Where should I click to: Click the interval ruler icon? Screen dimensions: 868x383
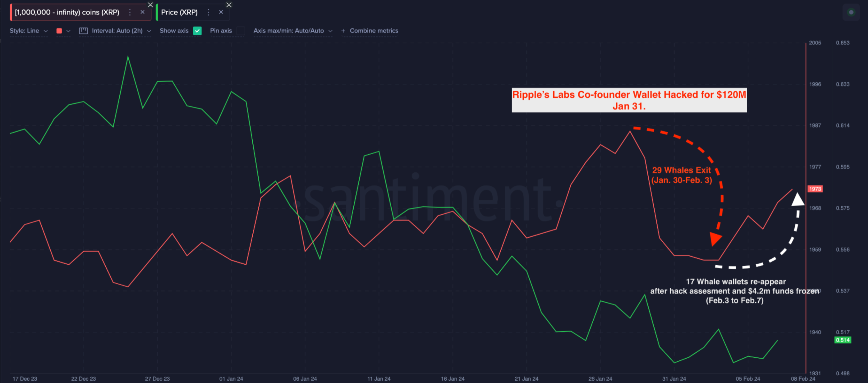[x=83, y=31]
